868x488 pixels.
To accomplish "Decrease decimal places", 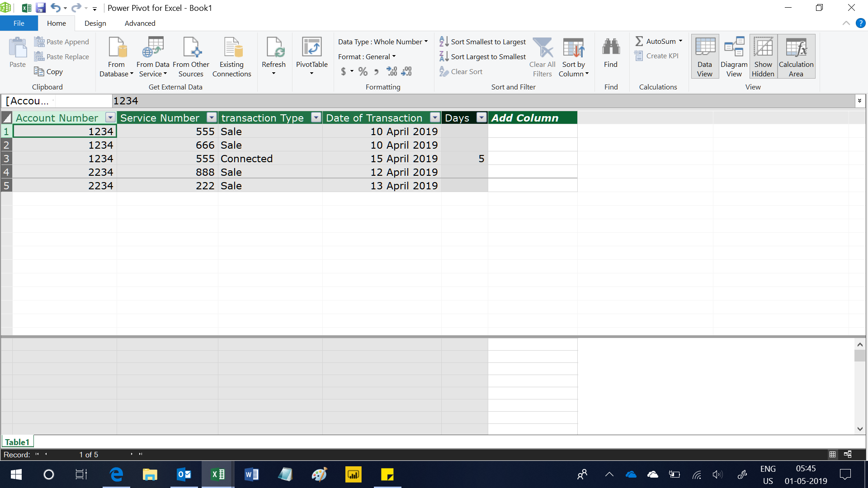I will click(x=406, y=71).
